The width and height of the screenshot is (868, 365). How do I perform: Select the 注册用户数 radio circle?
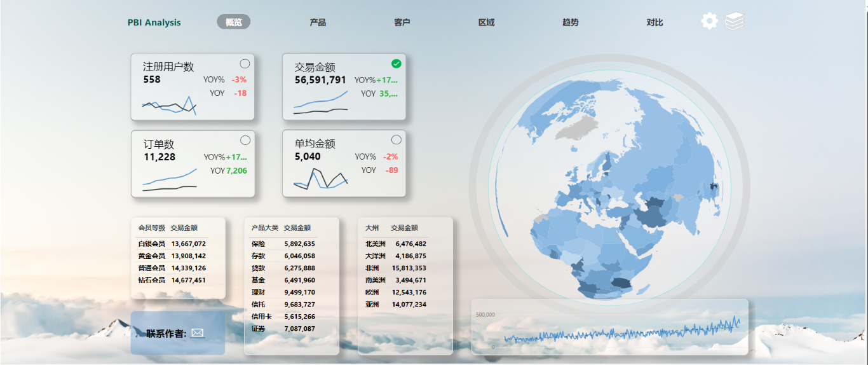(245, 64)
